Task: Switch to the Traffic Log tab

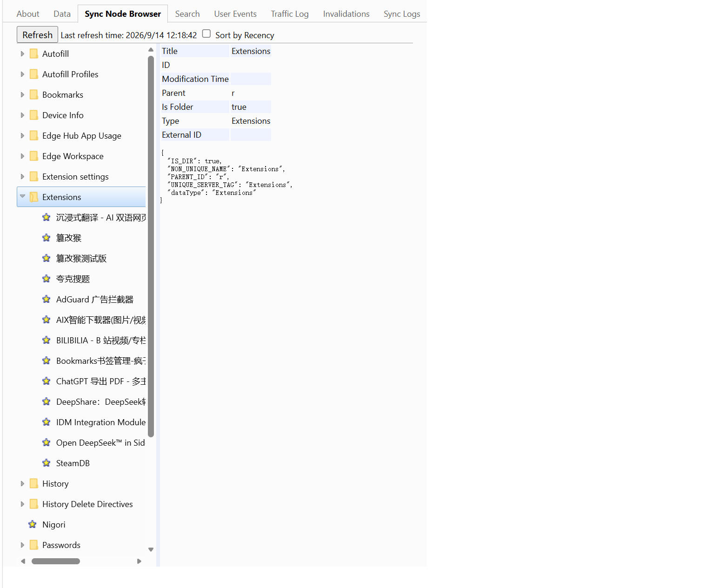Action: coord(290,14)
